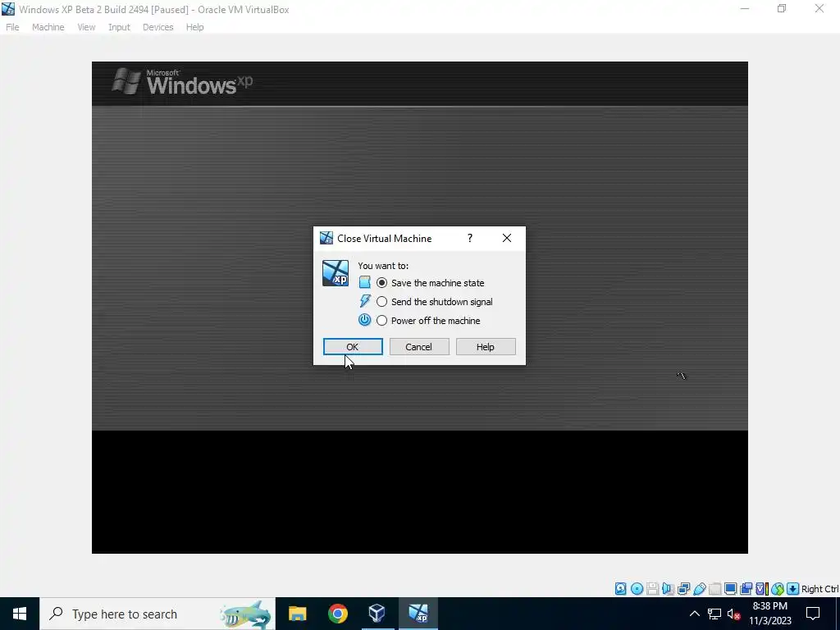Click the shared folders status icon

(x=715, y=589)
